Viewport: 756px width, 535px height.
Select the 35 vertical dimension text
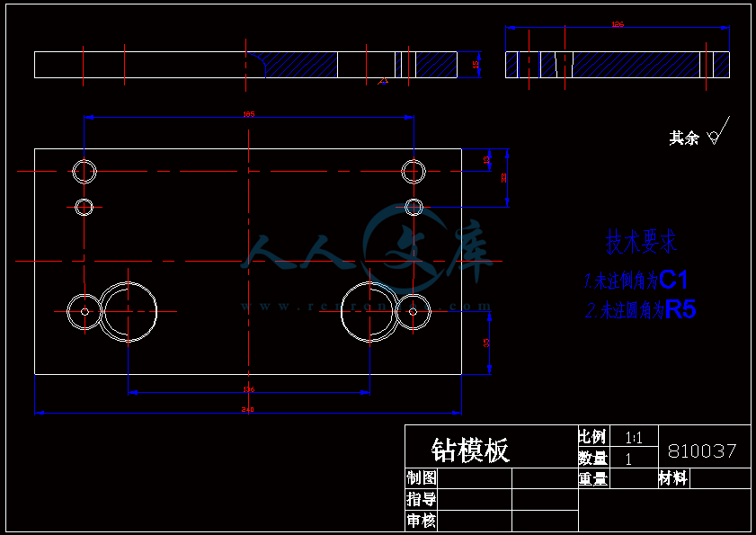pos(486,343)
